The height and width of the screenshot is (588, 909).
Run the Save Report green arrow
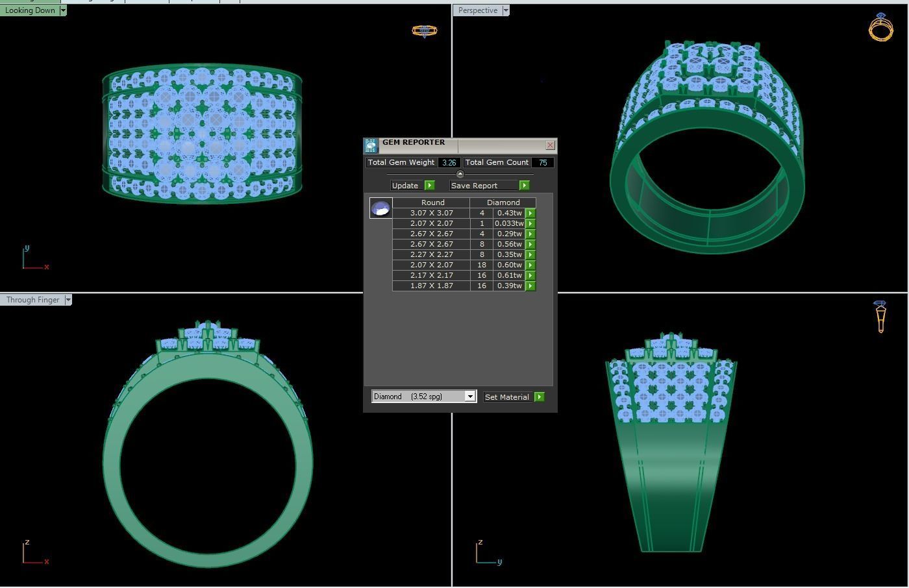tap(524, 186)
